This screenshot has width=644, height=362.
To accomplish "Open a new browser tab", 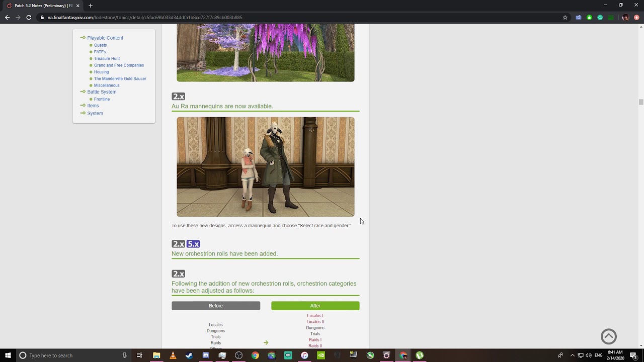I will (x=91, y=6).
